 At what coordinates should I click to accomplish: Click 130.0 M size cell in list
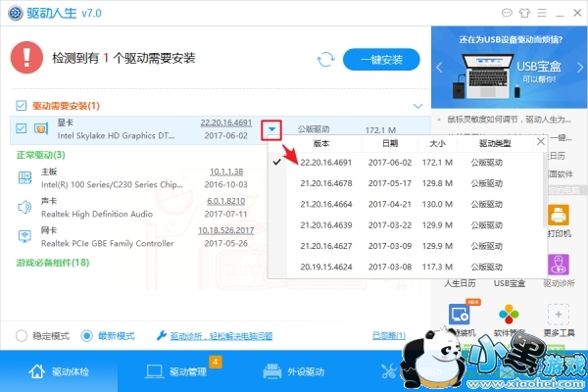point(437,205)
